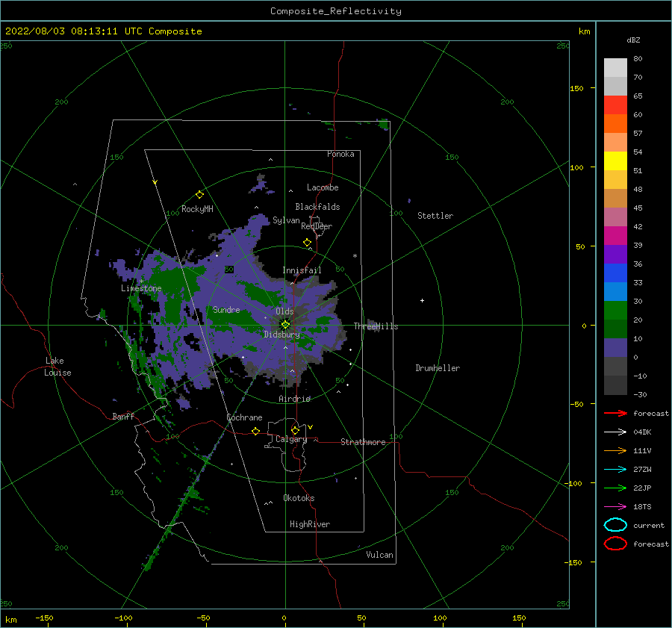Click the Didsbury label
This screenshot has height=628, width=672.
point(281,335)
